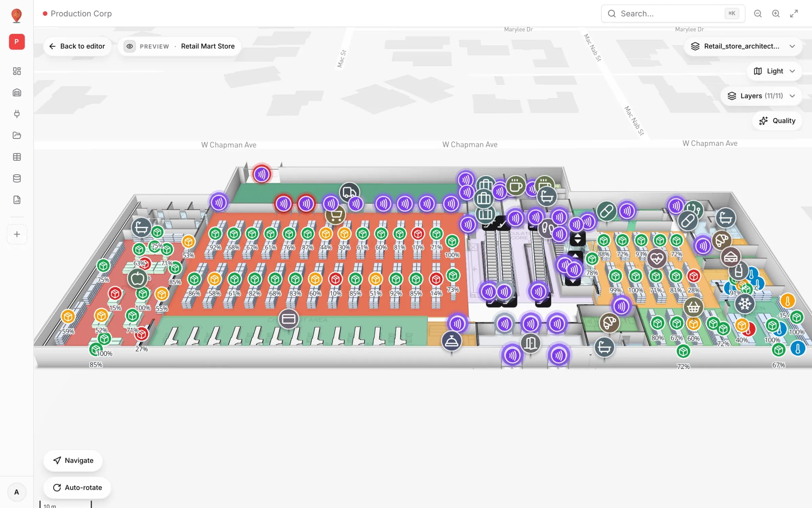This screenshot has height=508, width=812.
Task: Open the dashboard grid icon in sidebar
Action: (17, 71)
